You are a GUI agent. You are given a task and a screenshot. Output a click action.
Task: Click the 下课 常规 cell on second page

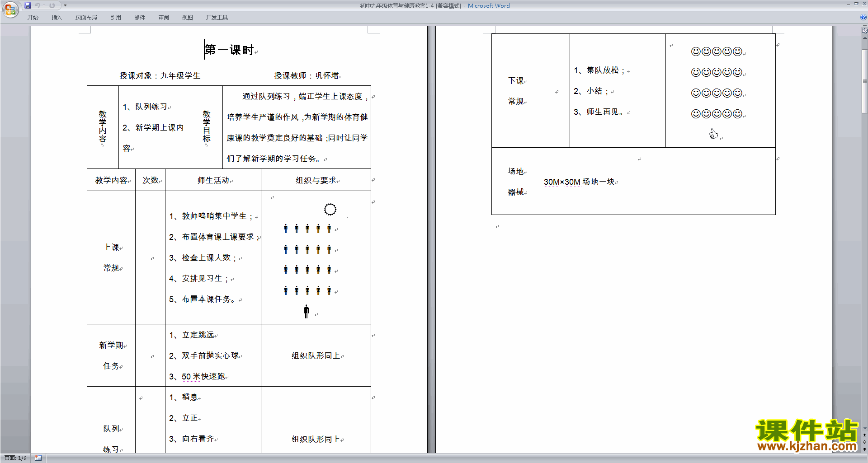click(x=516, y=91)
